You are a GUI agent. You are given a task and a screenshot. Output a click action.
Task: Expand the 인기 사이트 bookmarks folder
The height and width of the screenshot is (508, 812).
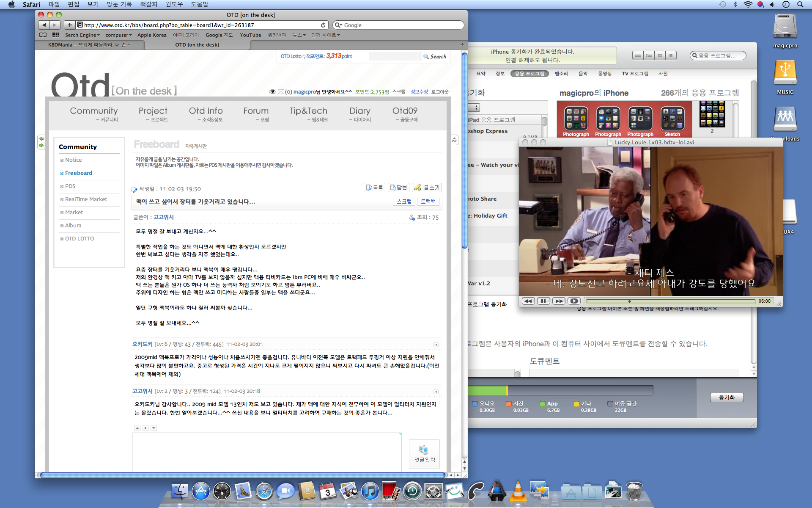coord(326,35)
